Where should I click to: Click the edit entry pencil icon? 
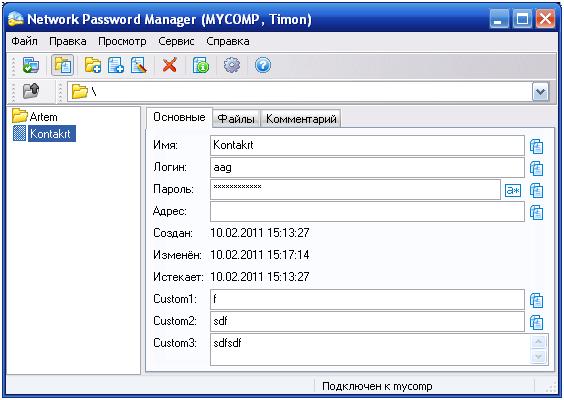pos(139,65)
